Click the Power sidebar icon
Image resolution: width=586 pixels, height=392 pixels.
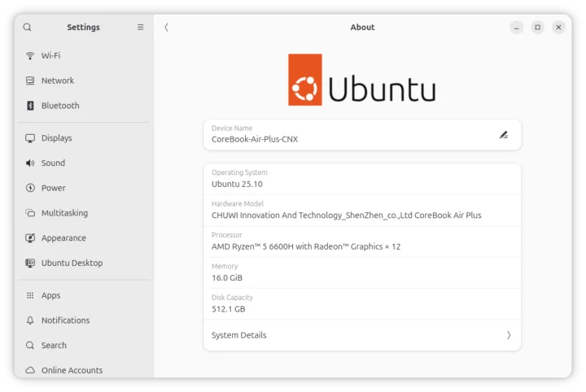30,188
